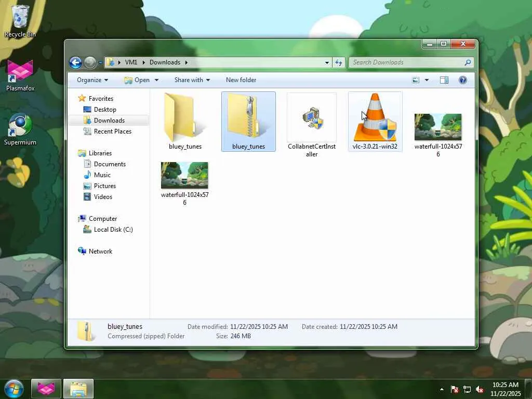The width and height of the screenshot is (532, 399).
Task: Click the greyed-out forward navigation arrow
Action: pos(90,62)
